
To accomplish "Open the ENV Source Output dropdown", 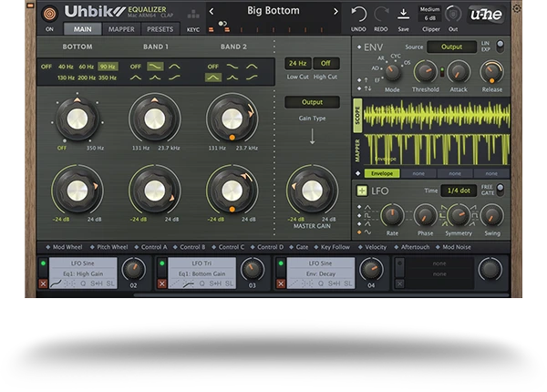I will 450,46.
